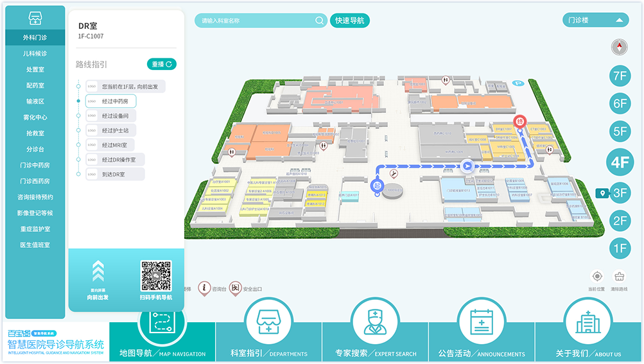Tap the red destination marker on map

tap(521, 121)
